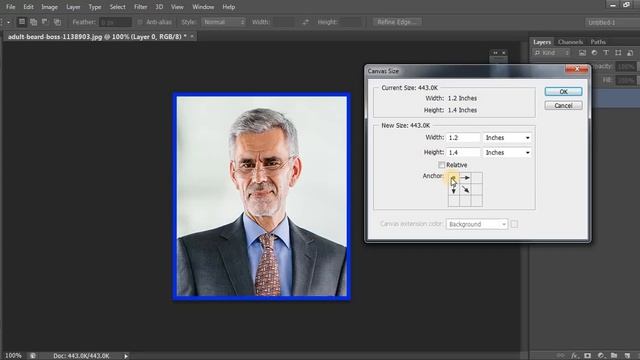Set anchor to bottom-left cell
Image resolution: width=640 pixels, height=360 pixels.
(x=453, y=201)
